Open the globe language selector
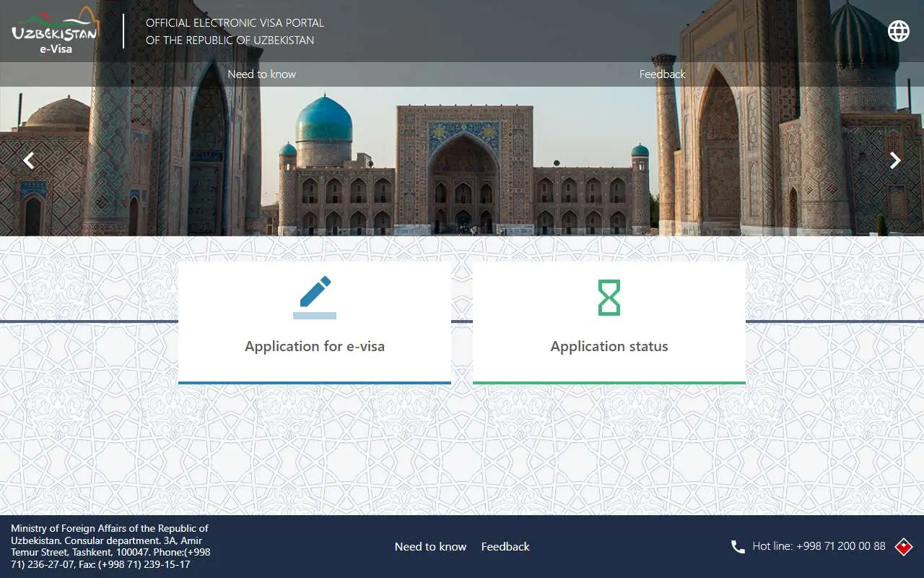The width and height of the screenshot is (924, 578). 899,31
